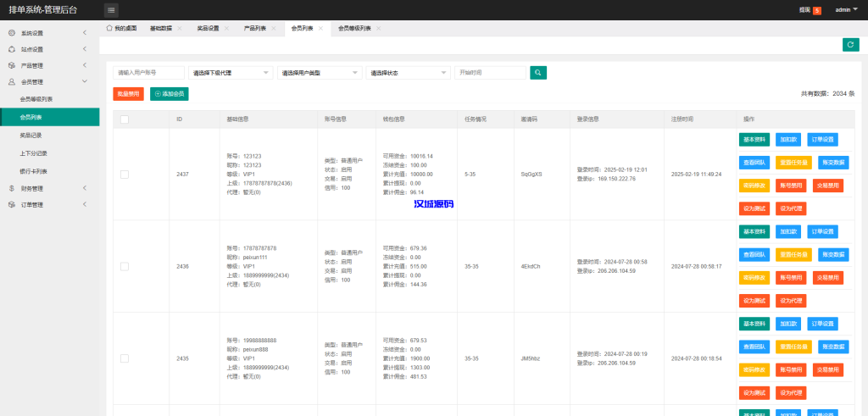Image resolution: width=868 pixels, height=416 pixels.
Task: Click the sidebar collapse hamburger icon
Action: click(112, 10)
